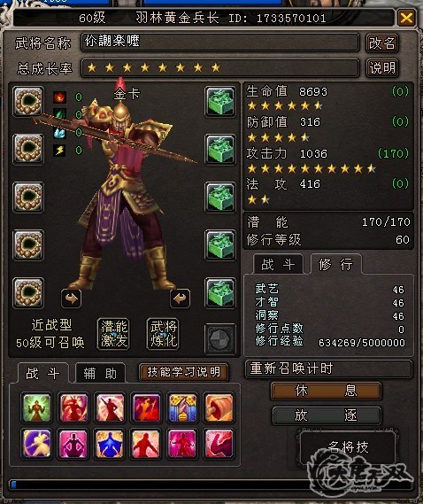Switch to the 战斗 stats tab above 武艺
The image size is (423, 504).
[278, 264]
